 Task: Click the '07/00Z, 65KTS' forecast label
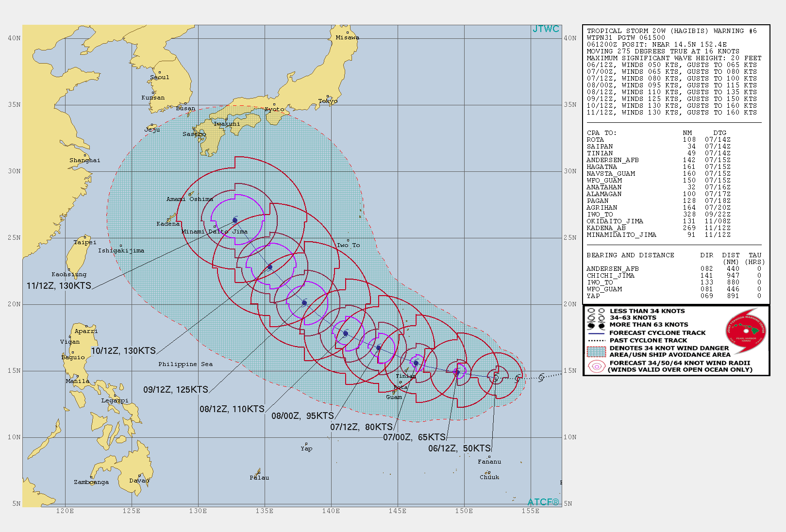(x=414, y=437)
